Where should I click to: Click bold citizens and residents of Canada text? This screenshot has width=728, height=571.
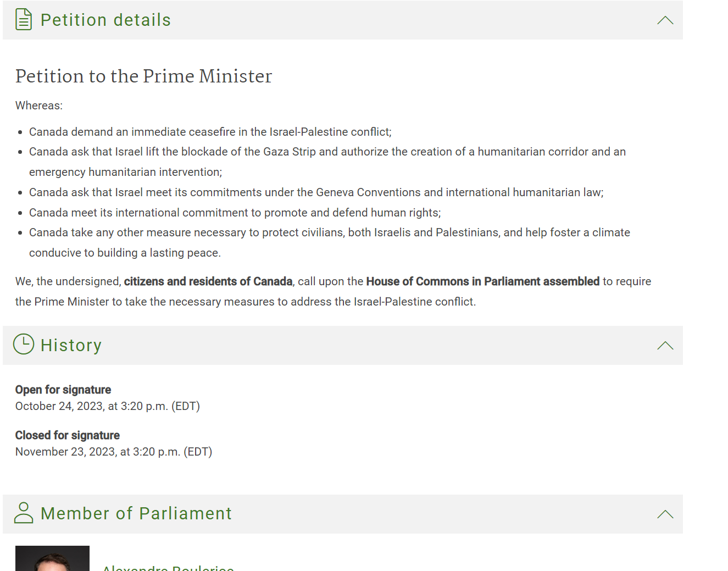click(x=208, y=281)
